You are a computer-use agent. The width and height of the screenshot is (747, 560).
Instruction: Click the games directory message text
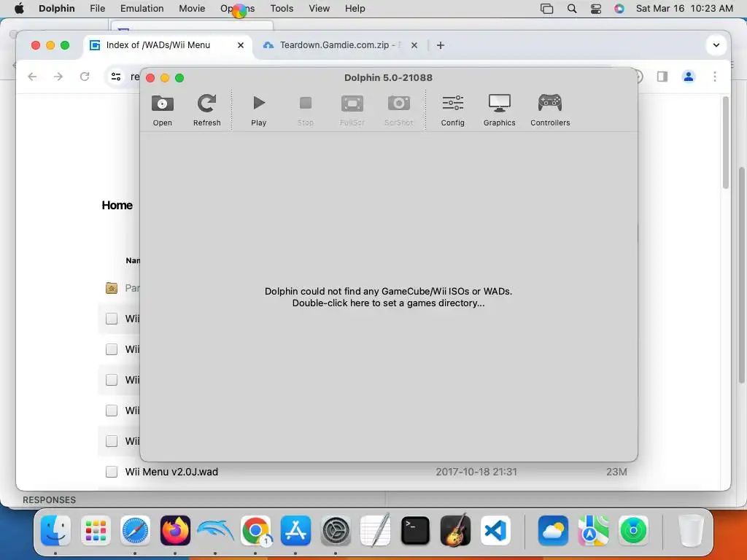pos(388,297)
